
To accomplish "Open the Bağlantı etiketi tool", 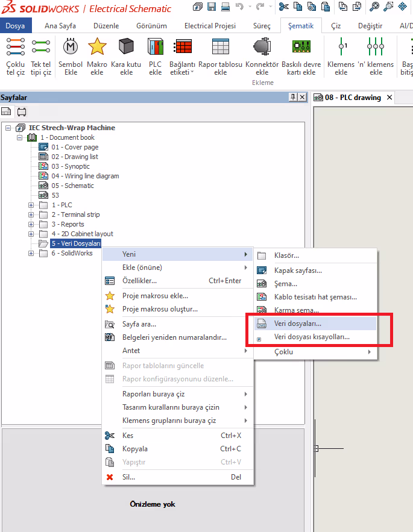I will click(x=183, y=57).
